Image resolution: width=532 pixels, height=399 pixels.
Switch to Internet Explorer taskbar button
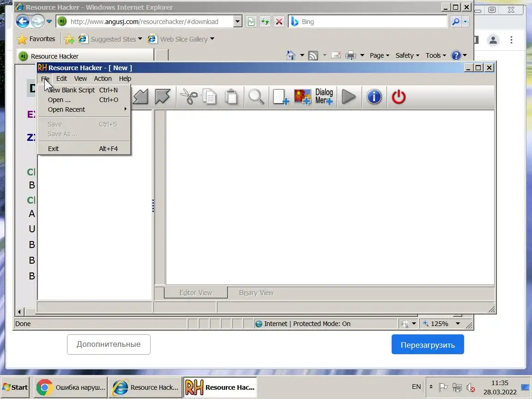[145, 387]
